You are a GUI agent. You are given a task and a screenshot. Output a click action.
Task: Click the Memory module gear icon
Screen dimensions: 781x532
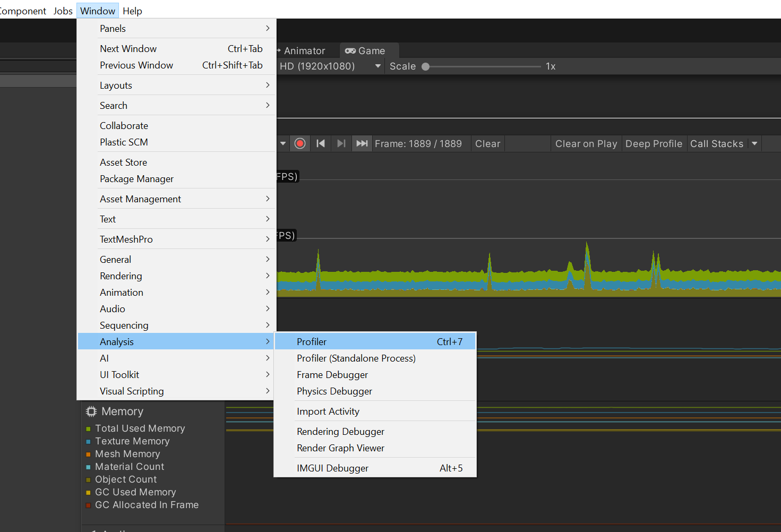tap(91, 411)
